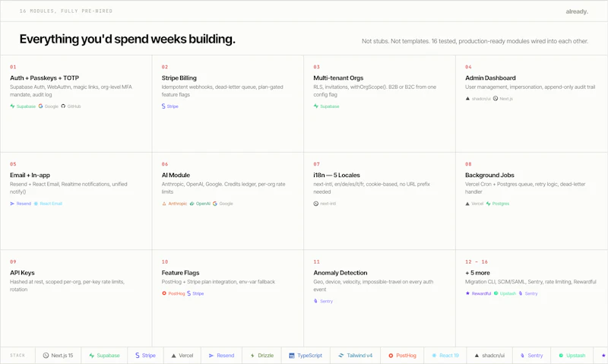This screenshot has width=608, height=364.
Task: Select shadcn/ui label in the stack bar
Action: click(x=493, y=356)
